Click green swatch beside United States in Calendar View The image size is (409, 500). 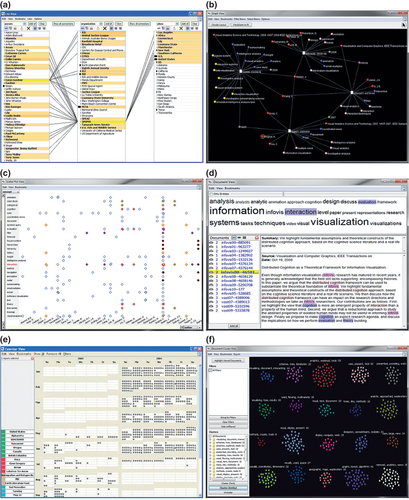3,432
